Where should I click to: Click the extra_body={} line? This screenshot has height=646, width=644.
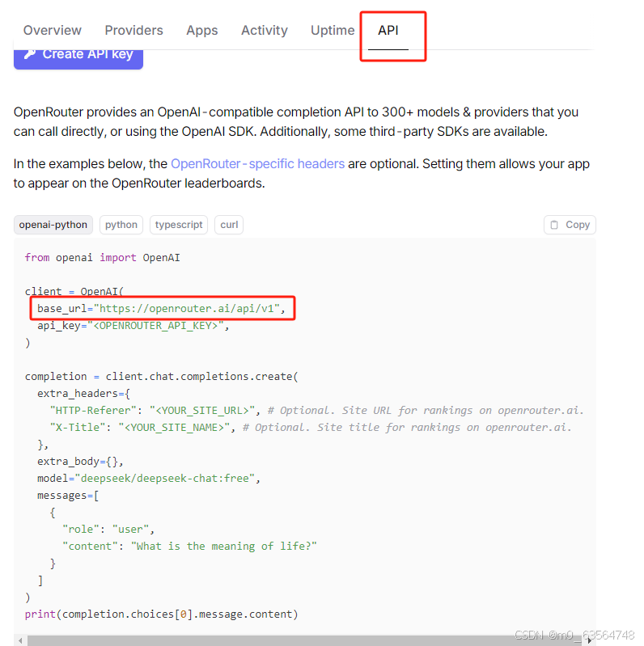80,462
